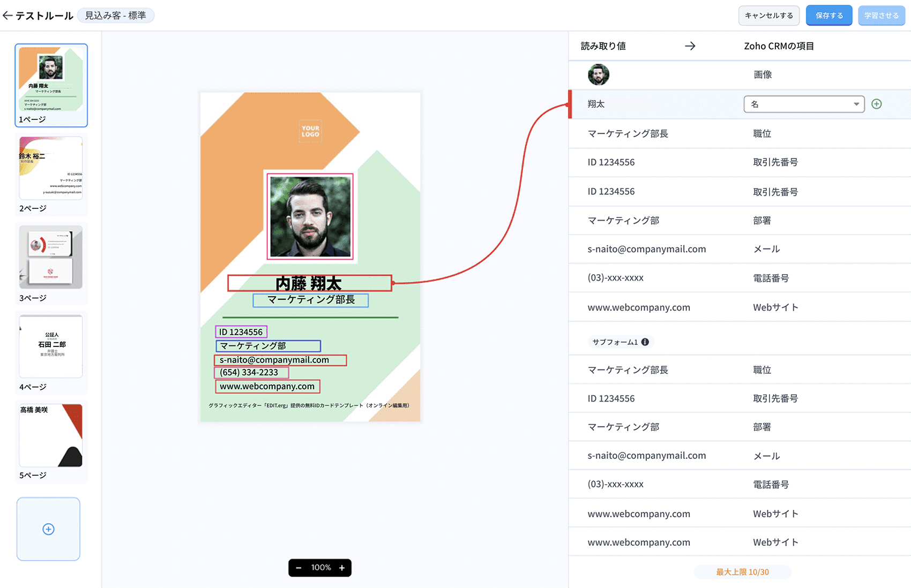The width and height of the screenshot is (911, 588).
Task: Zoom out with the minus button
Action: (x=298, y=568)
